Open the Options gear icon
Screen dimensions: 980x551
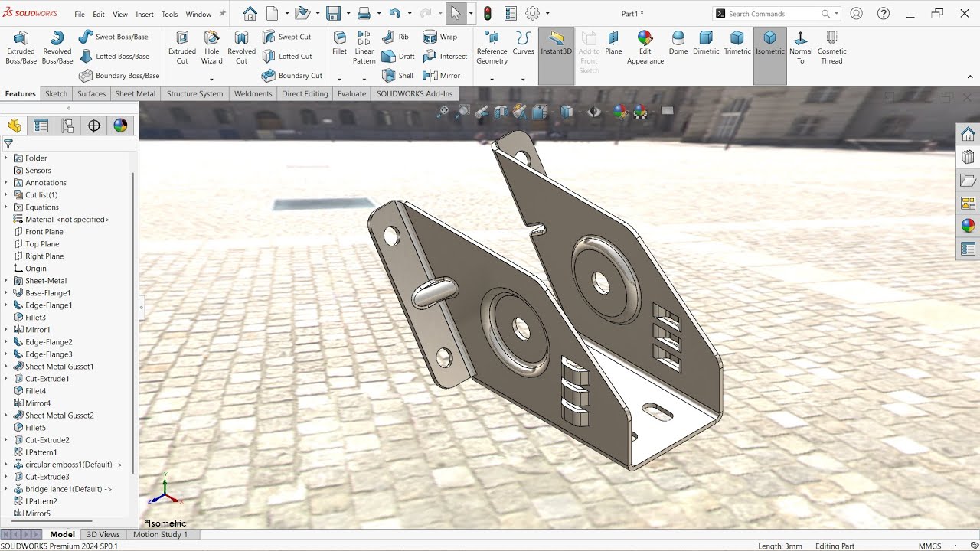533,14
